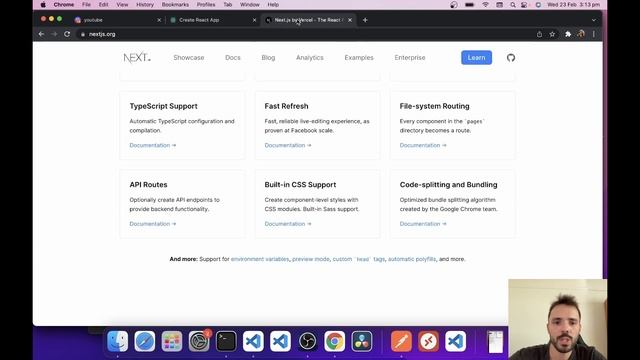Go back with the browser back arrow
Screen dimensions: 640x360
coord(41,34)
